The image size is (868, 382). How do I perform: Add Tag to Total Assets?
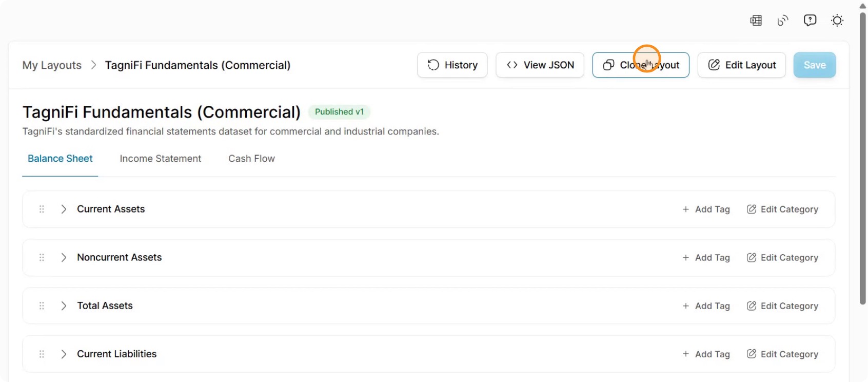[x=706, y=305]
